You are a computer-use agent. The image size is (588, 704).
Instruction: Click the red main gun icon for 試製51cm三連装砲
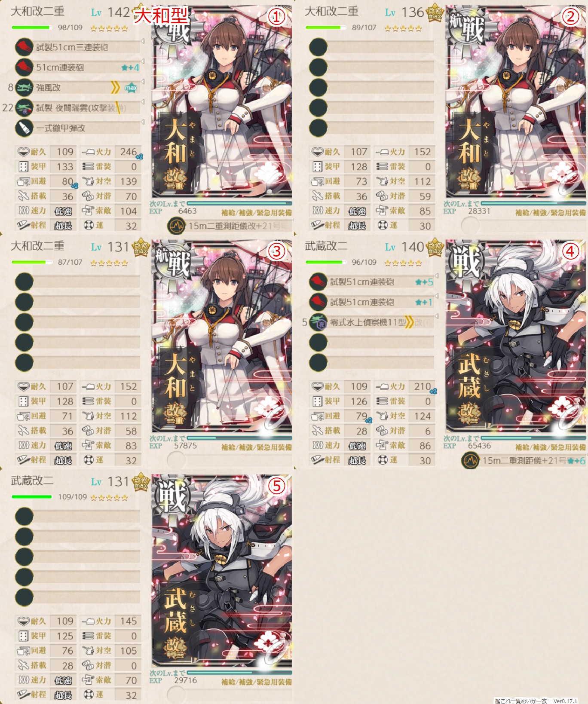coord(24,47)
